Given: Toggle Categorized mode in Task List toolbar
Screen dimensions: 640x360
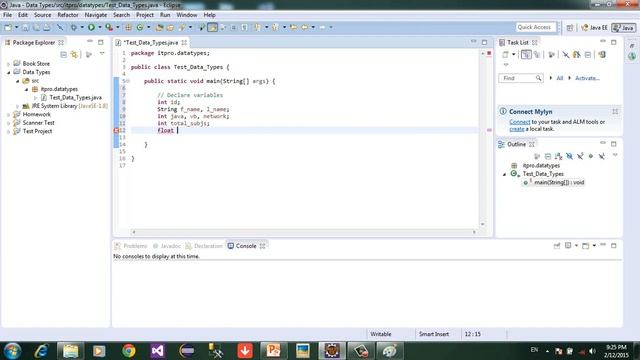Looking at the screenshot, I should [526, 55].
